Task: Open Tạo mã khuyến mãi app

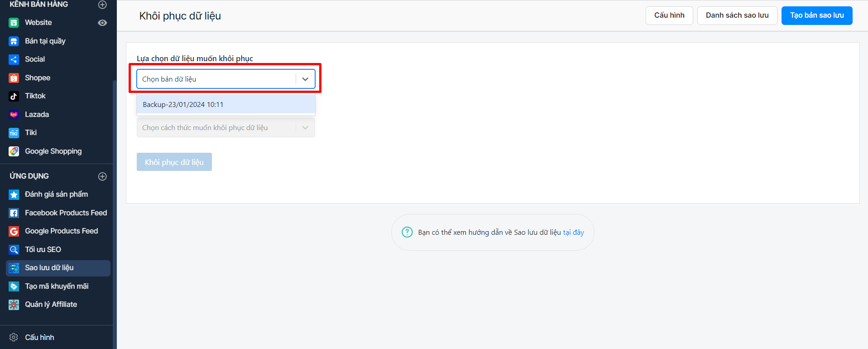Action: [x=57, y=286]
